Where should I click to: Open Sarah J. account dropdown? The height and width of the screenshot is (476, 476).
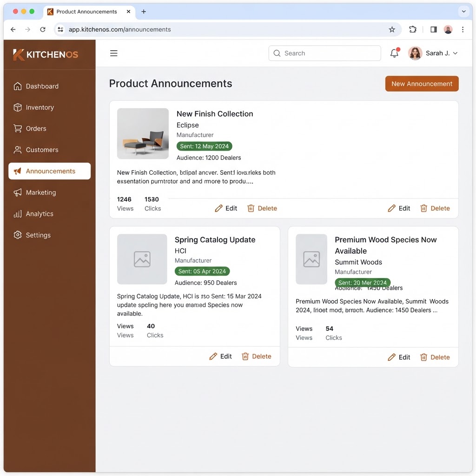pos(433,53)
